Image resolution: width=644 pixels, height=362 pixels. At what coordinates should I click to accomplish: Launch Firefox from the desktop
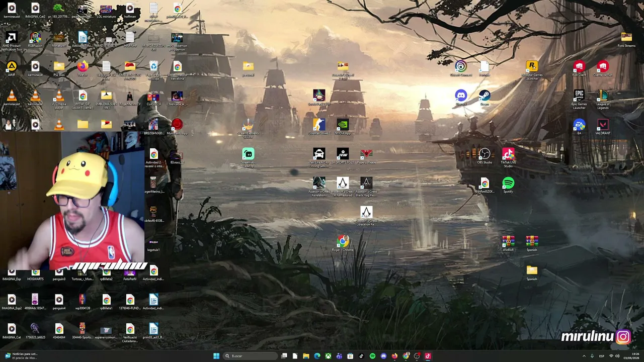(83, 69)
